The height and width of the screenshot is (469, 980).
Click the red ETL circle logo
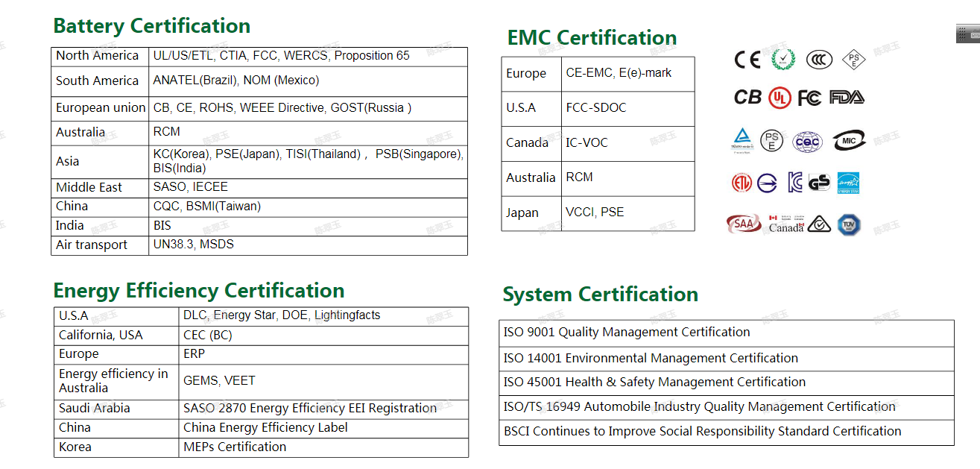742,183
